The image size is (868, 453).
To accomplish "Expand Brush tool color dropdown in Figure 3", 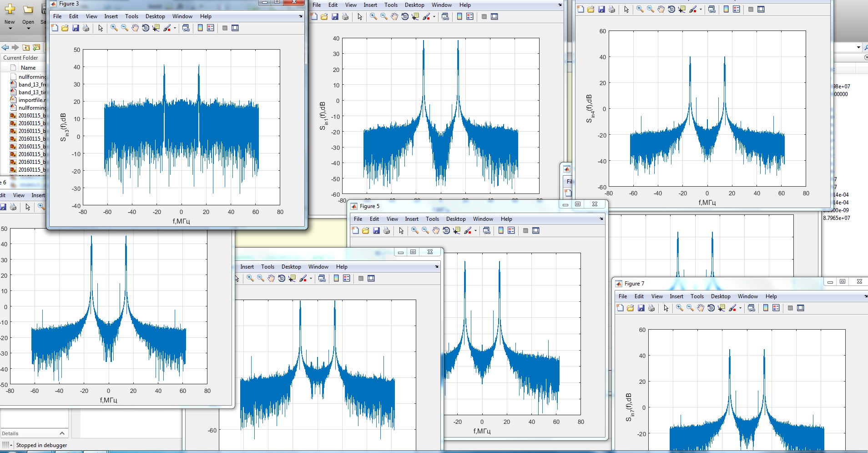I will click(175, 28).
